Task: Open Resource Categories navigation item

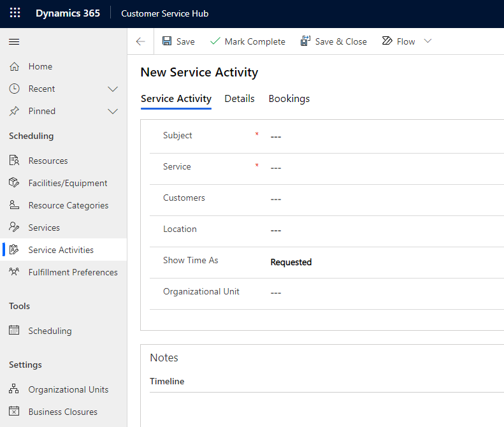Action: tap(64, 205)
